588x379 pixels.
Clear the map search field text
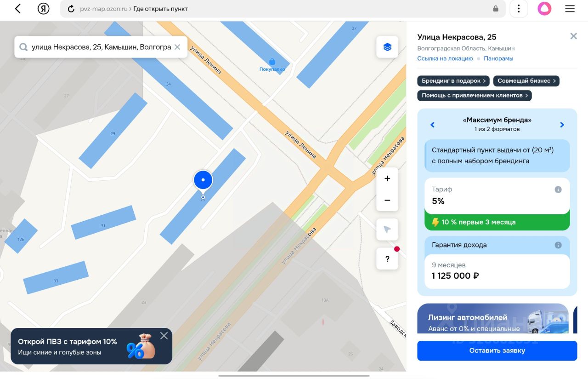177,47
